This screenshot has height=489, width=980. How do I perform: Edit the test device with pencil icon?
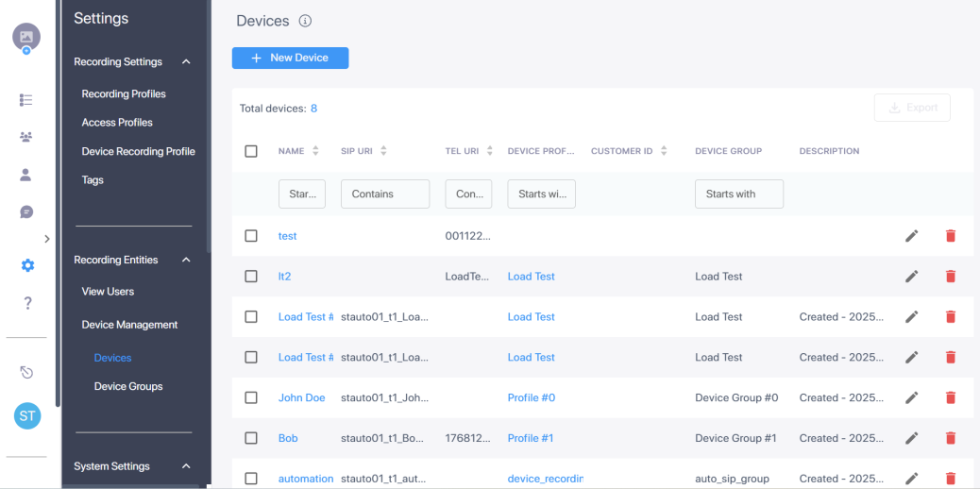click(911, 236)
